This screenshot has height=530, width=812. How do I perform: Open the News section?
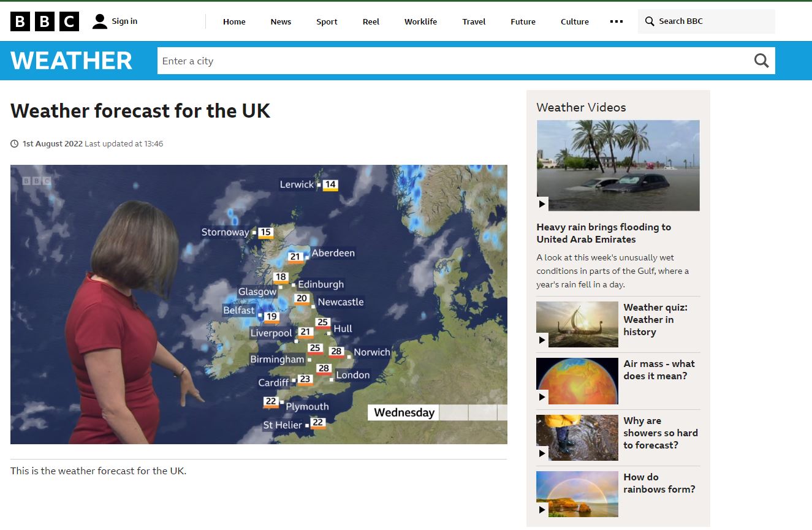click(281, 21)
